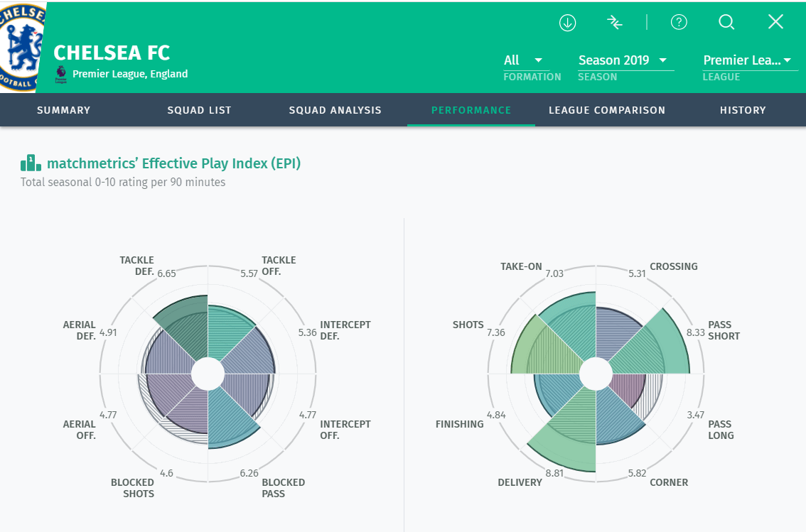This screenshot has height=532, width=806.
Task: Close the Chelsea FC panel
Action: [775, 21]
